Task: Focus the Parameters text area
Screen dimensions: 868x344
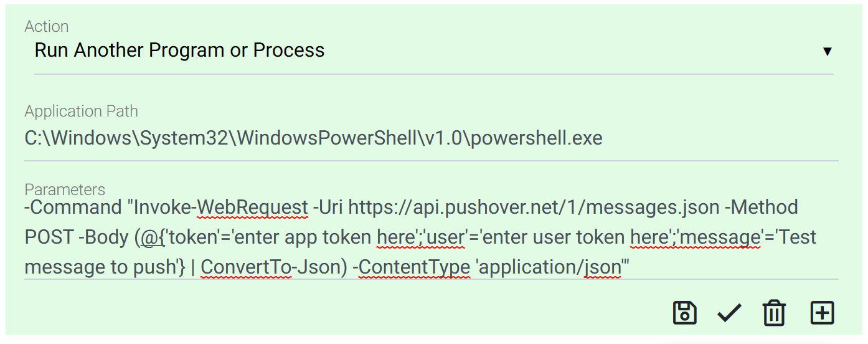Action: pyautogui.click(x=431, y=237)
